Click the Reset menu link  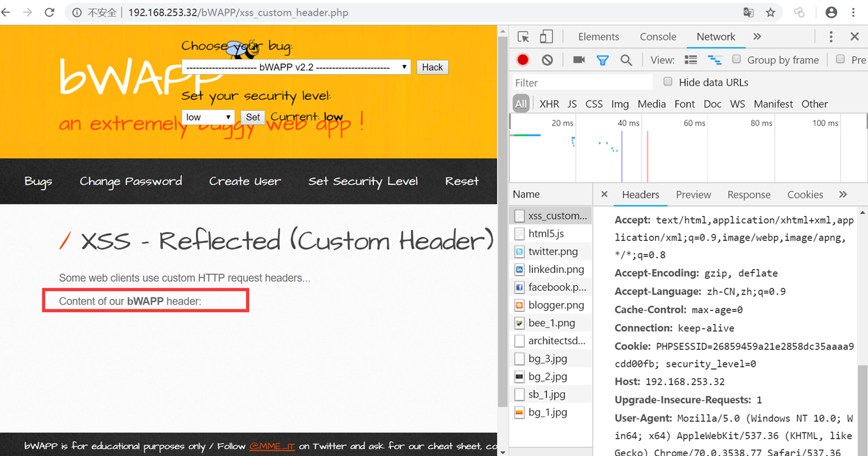(x=462, y=181)
